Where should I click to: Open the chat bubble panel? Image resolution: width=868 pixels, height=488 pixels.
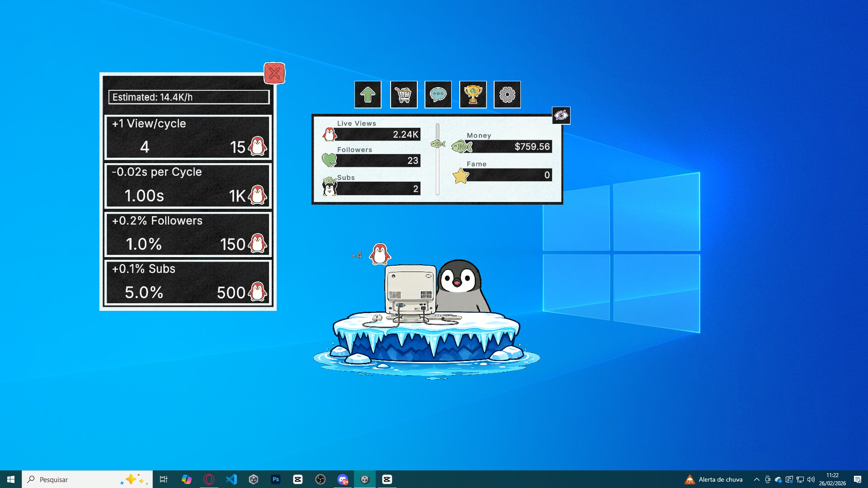(438, 94)
